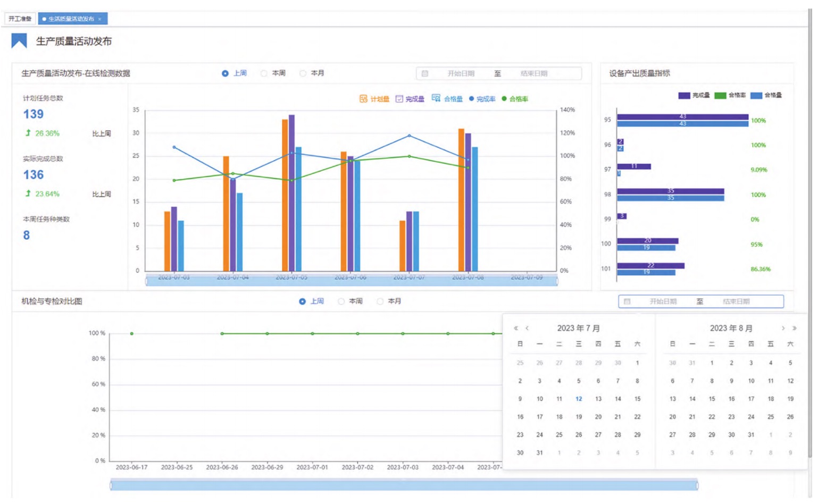This screenshot has width=818, height=504.
Task: Click purple 完成量 swatch in 设备产出质量指标 legend
Action: [x=684, y=96]
